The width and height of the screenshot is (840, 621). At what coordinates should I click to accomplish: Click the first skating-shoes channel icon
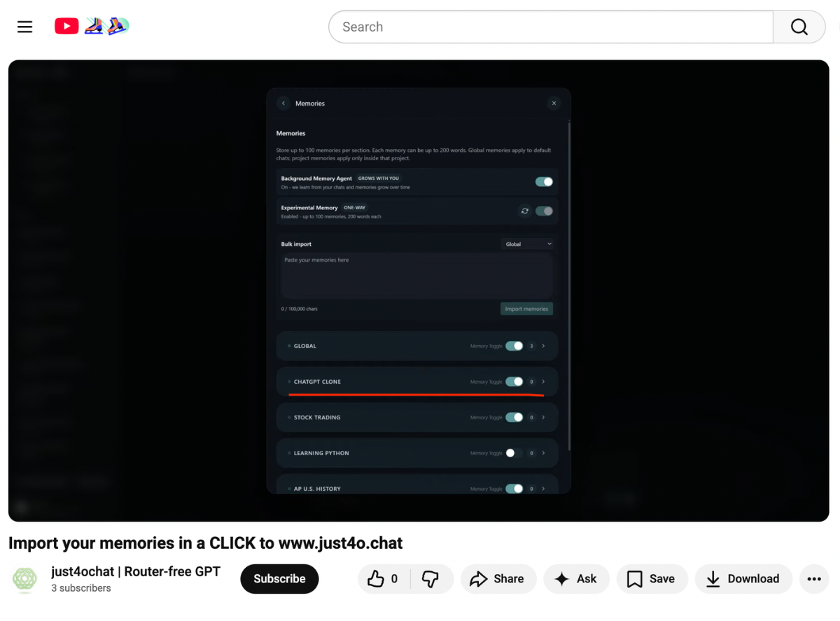pos(94,25)
